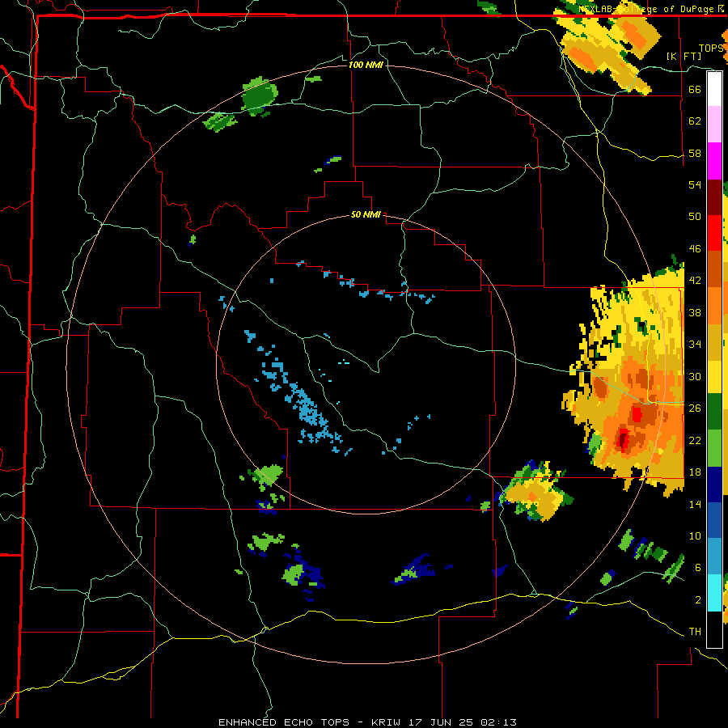Click legend value 18
Image resolution: width=728 pixels, height=728 pixels.
pos(695,472)
